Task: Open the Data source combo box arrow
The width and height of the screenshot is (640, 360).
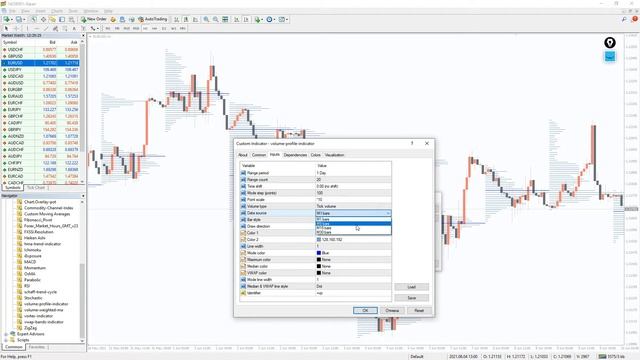Action: 388,213
